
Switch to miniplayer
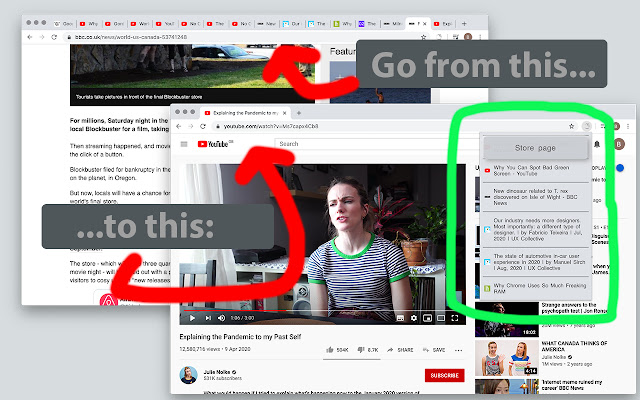point(427,318)
